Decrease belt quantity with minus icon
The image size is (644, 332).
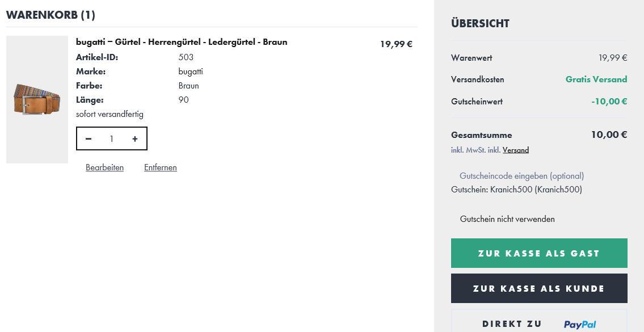coord(89,139)
